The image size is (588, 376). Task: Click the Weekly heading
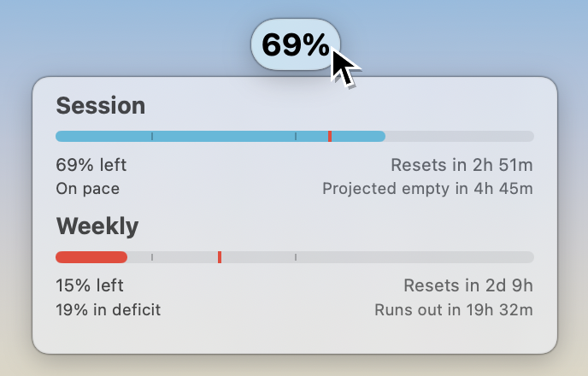pyautogui.click(x=97, y=226)
